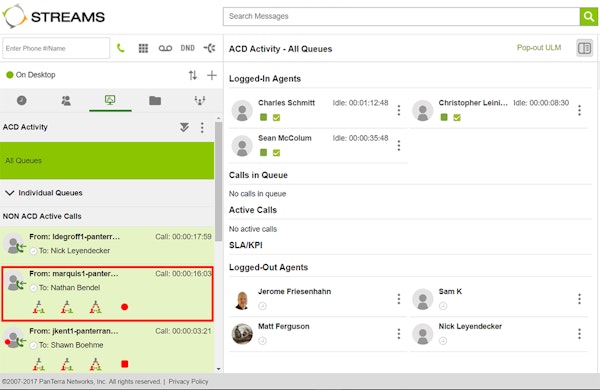The height and width of the screenshot is (390, 600).
Task: Stop recording on jkent1 call red square
Action: point(124,364)
